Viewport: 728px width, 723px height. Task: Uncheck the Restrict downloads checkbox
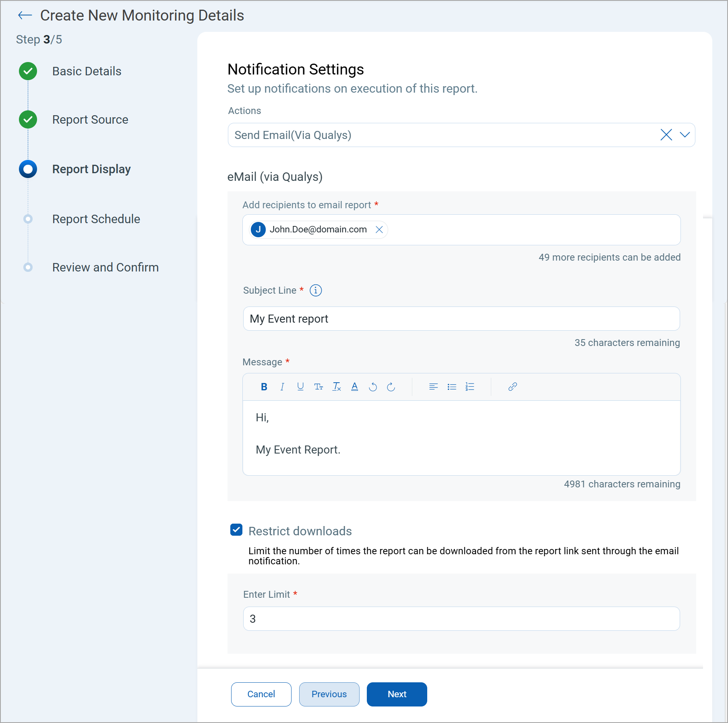point(236,530)
